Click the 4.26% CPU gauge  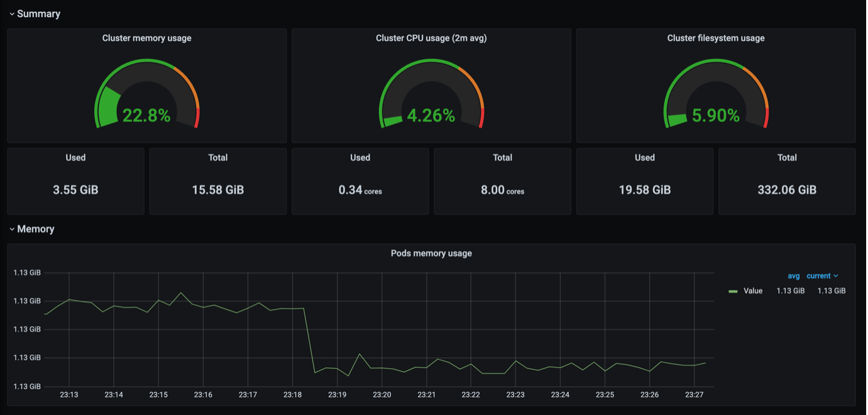431,94
